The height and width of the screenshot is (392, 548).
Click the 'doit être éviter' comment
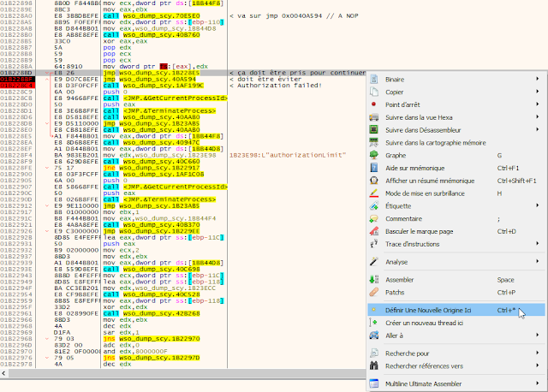(265, 80)
